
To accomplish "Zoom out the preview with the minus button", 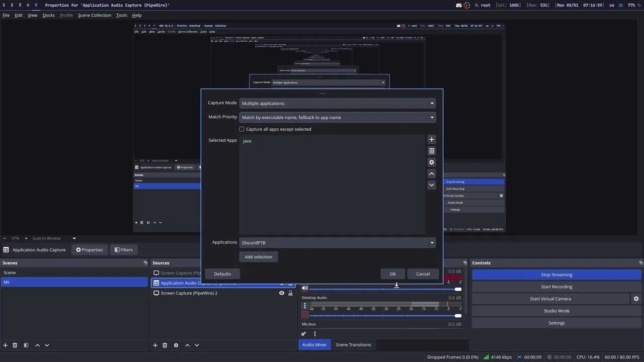I will [x=5, y=238].
